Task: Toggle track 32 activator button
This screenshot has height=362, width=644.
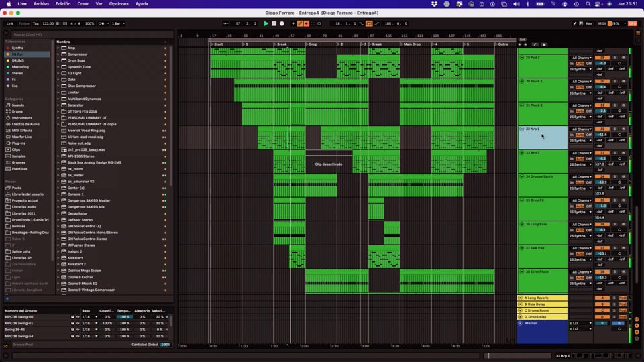Action: click(x=602, y=129)
